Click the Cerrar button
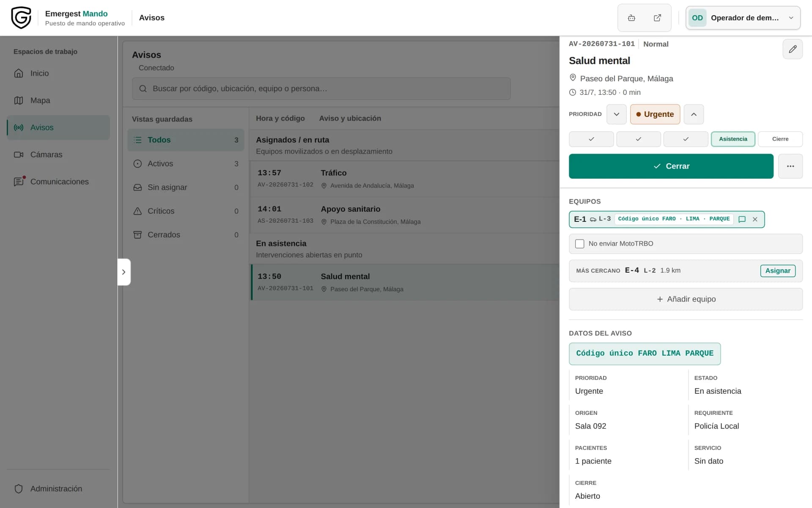The image size is (812, 508). click(x=671, y=166)
